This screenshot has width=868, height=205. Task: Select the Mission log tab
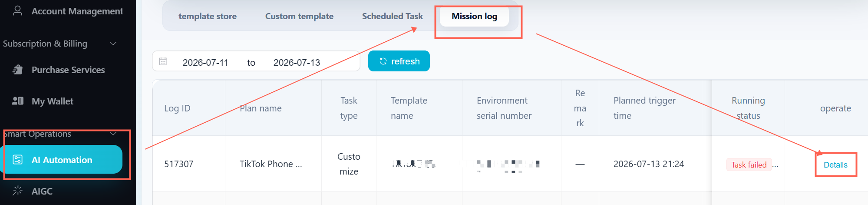[x=474, y=17]
